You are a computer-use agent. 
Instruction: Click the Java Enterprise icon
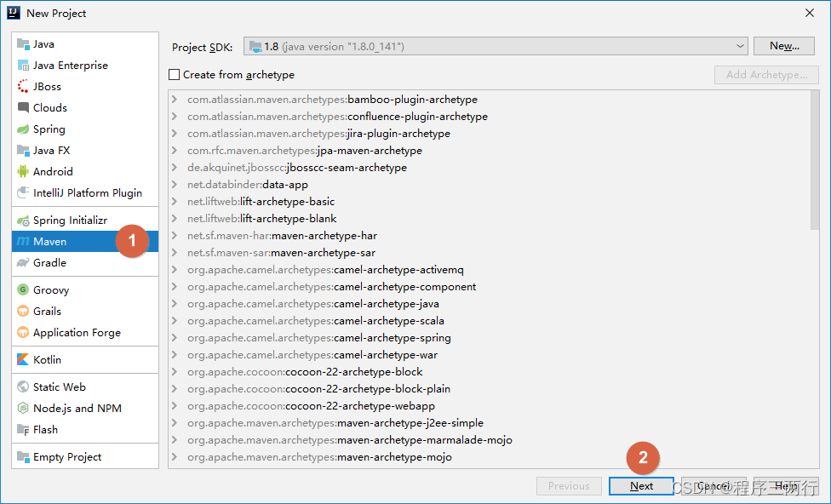(x=23, y=66)
